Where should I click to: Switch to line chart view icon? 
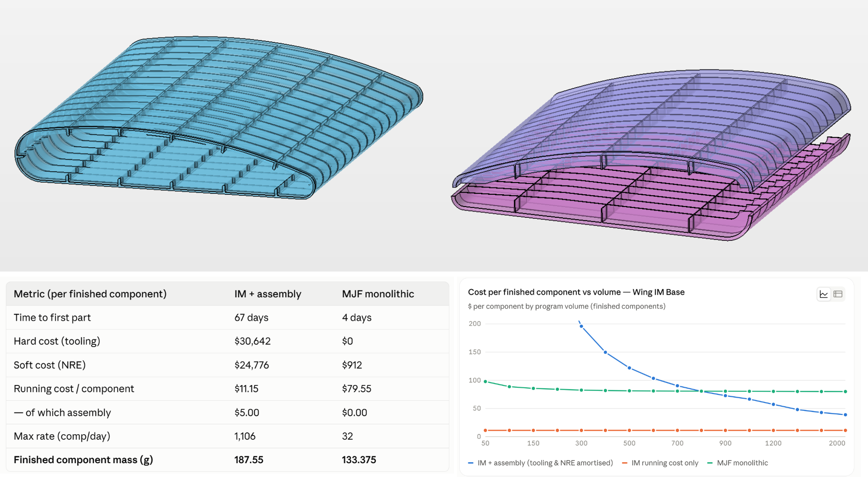pos(824,294)
